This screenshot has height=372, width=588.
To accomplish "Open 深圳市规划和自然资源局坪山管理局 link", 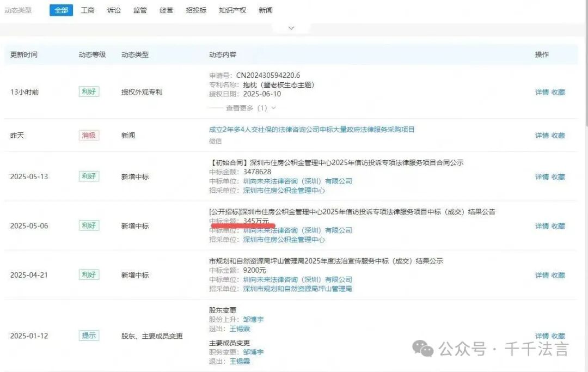I will point(297,289).
